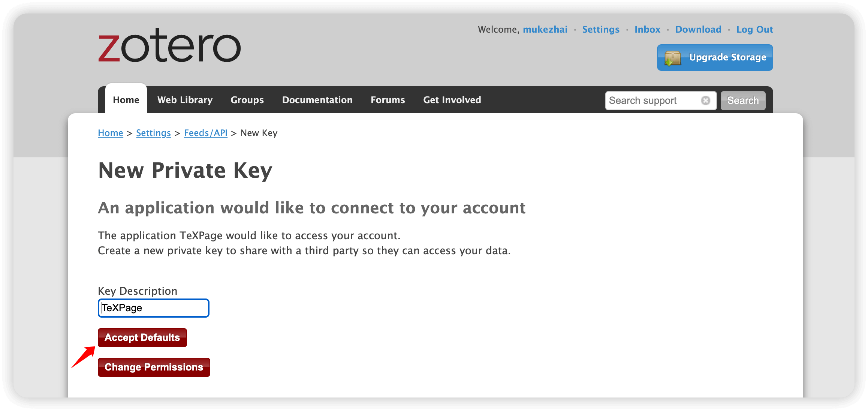This screenshot has height=411, width=868.
Task: Select the Get Involved tab
Action: click(452, 100)
